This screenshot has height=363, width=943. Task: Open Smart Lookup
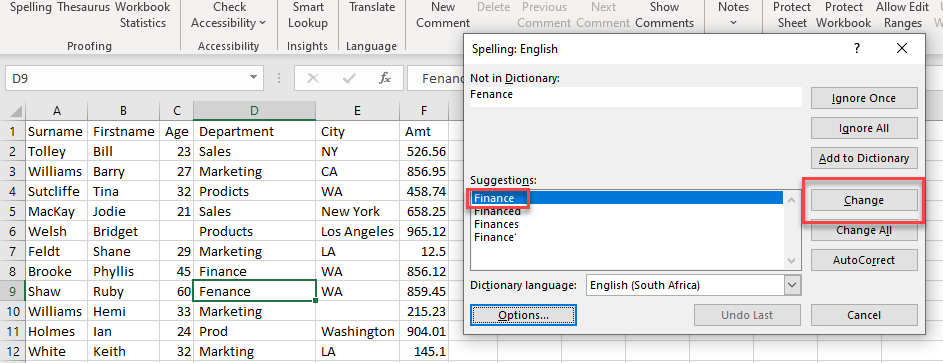(307, 16)
